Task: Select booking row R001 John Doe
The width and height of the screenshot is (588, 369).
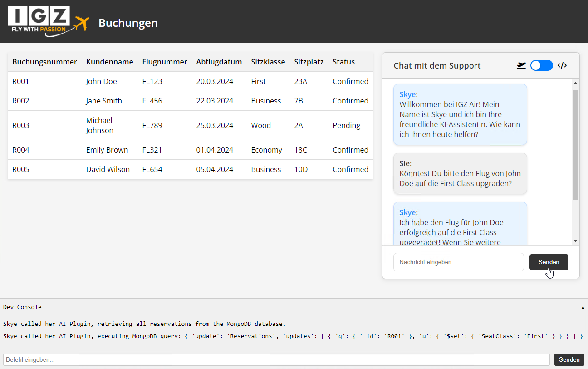Action: click(190, 81)
